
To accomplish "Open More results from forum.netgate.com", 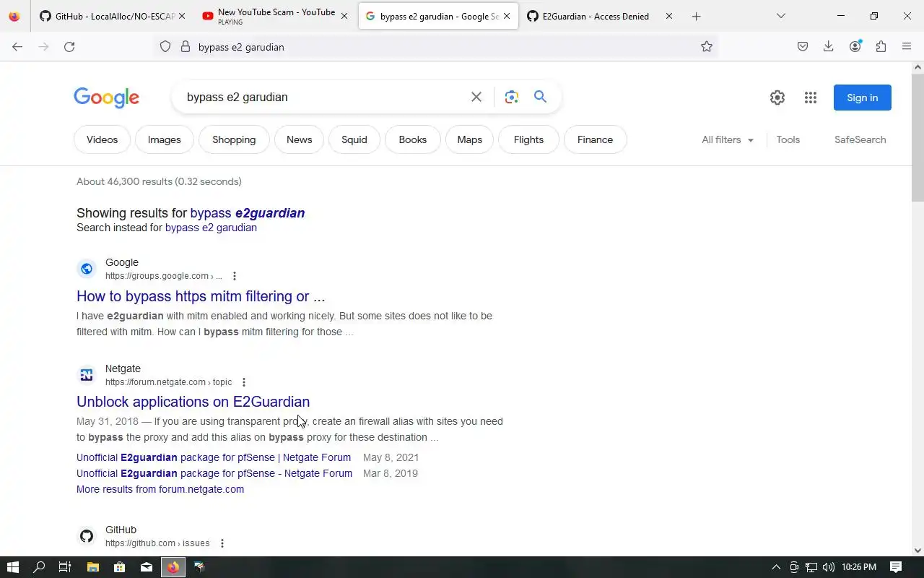I will click(160, 489).
